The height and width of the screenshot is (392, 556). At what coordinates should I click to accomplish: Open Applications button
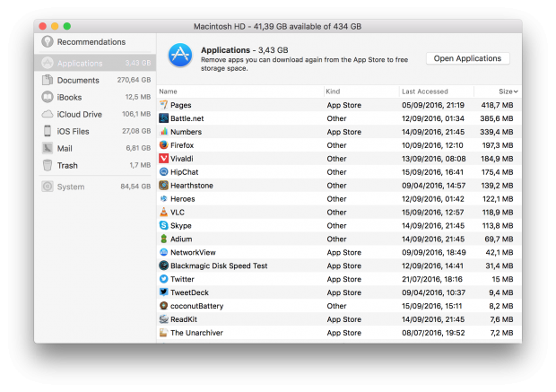point(468,58)
